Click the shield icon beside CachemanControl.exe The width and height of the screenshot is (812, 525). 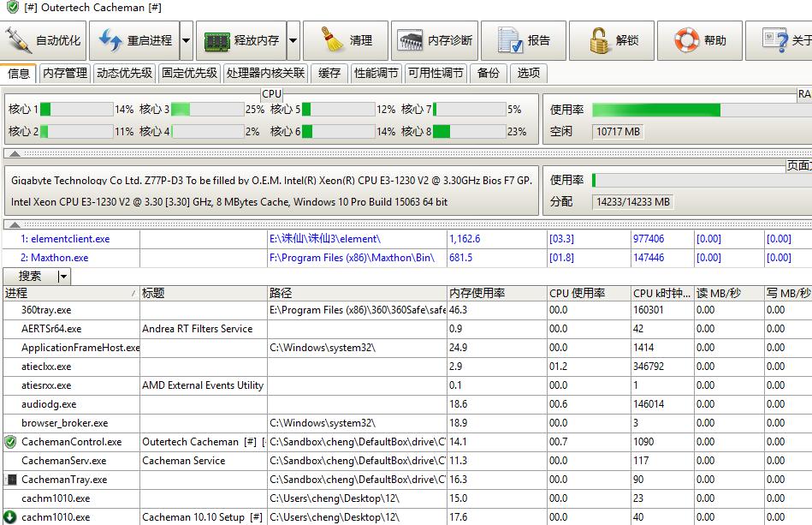pos(10,442)
